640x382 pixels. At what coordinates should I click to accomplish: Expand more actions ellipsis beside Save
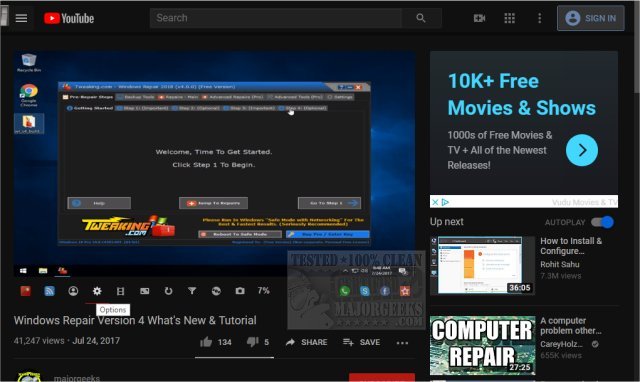pos(402,343)
